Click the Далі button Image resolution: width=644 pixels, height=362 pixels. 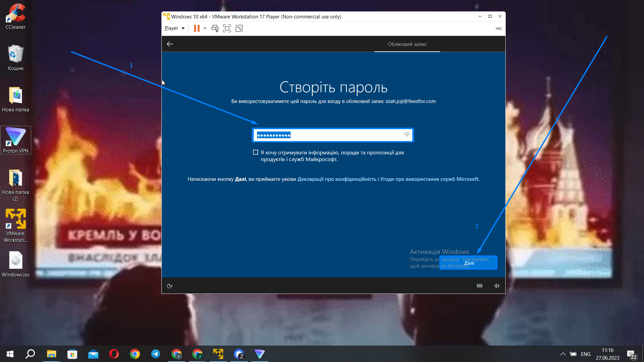click(x=468, y=262)
